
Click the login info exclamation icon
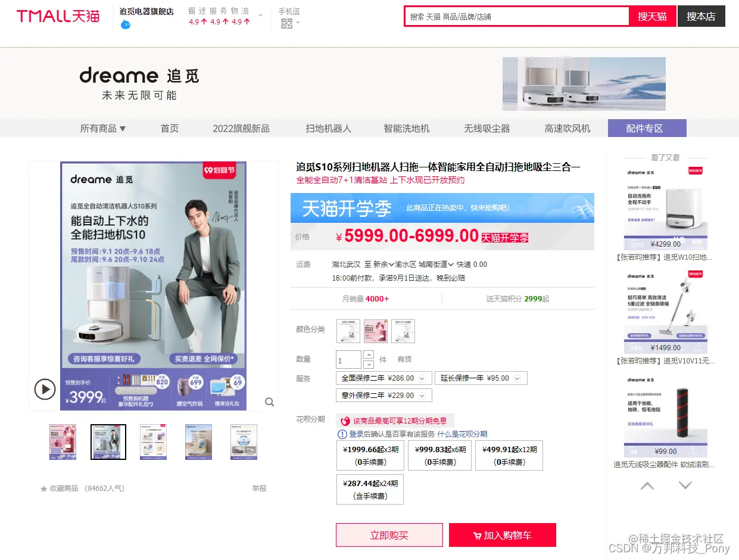coord(342,434)
